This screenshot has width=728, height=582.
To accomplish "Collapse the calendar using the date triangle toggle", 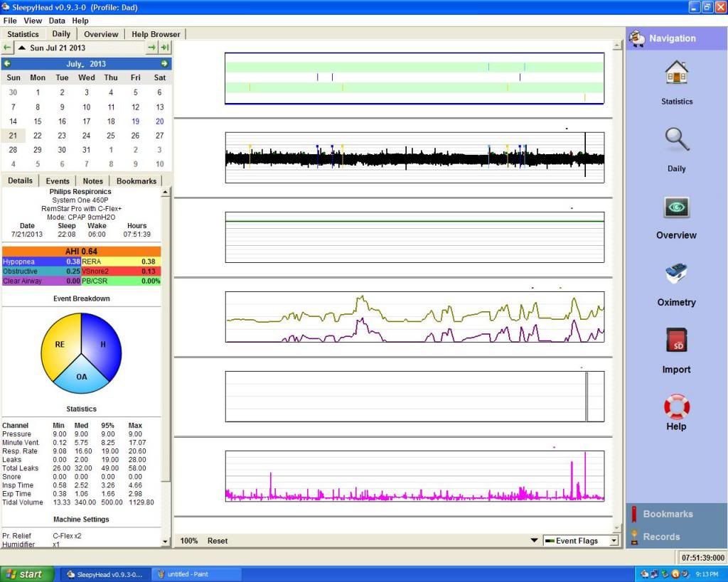I will [x=22, y=48].
